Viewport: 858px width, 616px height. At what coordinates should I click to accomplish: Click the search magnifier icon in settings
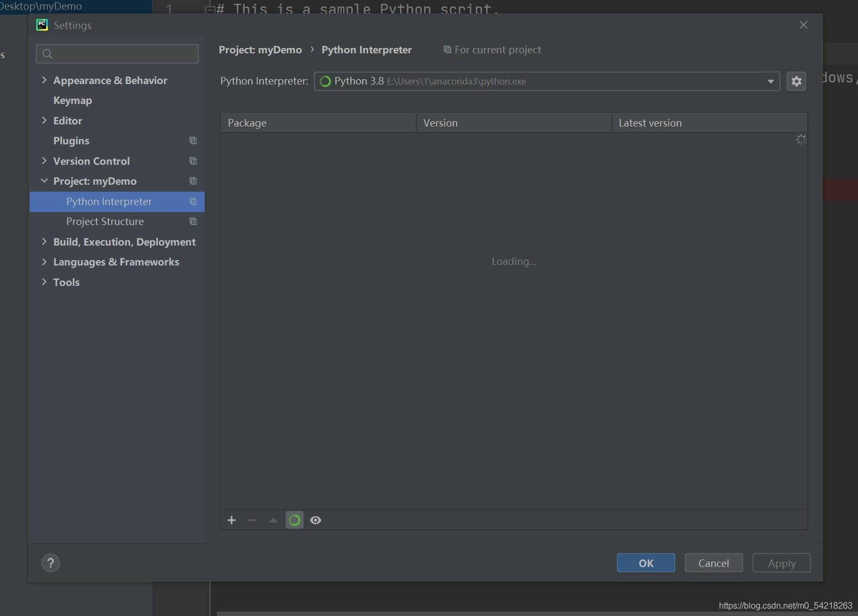[x=47, y=54]
